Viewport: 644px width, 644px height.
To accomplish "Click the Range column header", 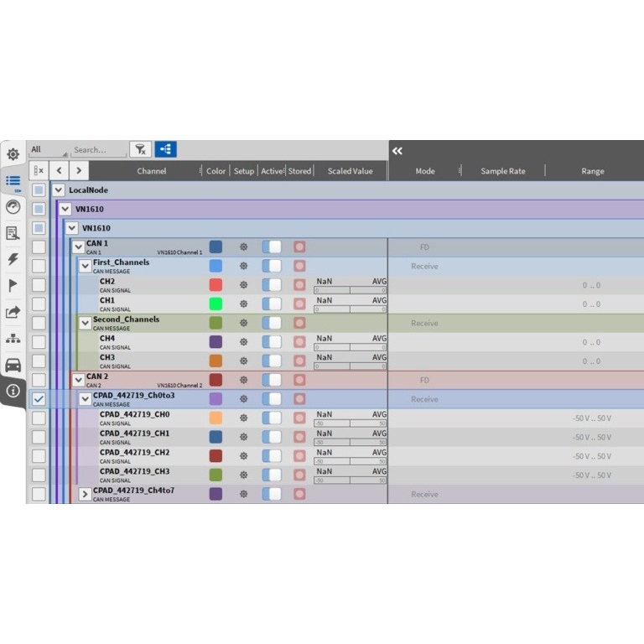I will tap(593, 171).
